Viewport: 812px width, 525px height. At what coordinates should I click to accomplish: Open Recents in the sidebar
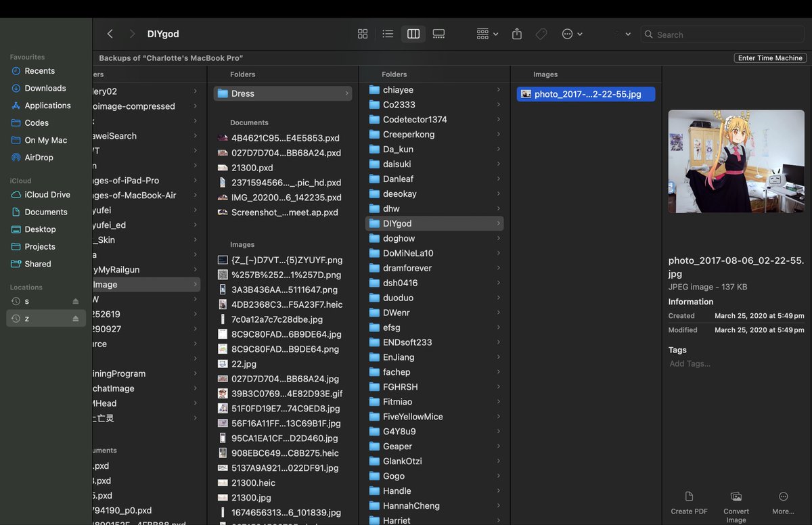pyautogui.click(x=40, y=71)
